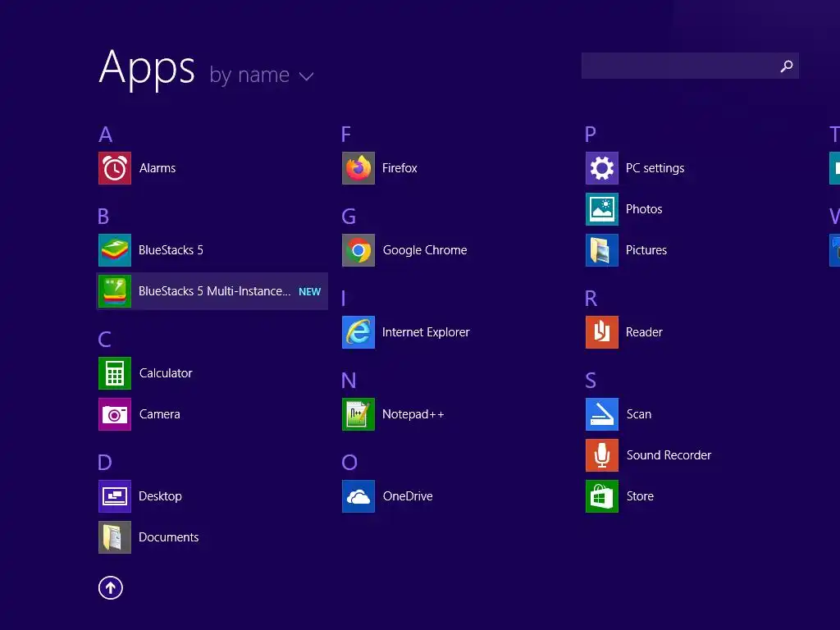The height and width of the screenshot is (630, 840).
Task: Open the Pictures folder icon
Action: pos(602,250)
